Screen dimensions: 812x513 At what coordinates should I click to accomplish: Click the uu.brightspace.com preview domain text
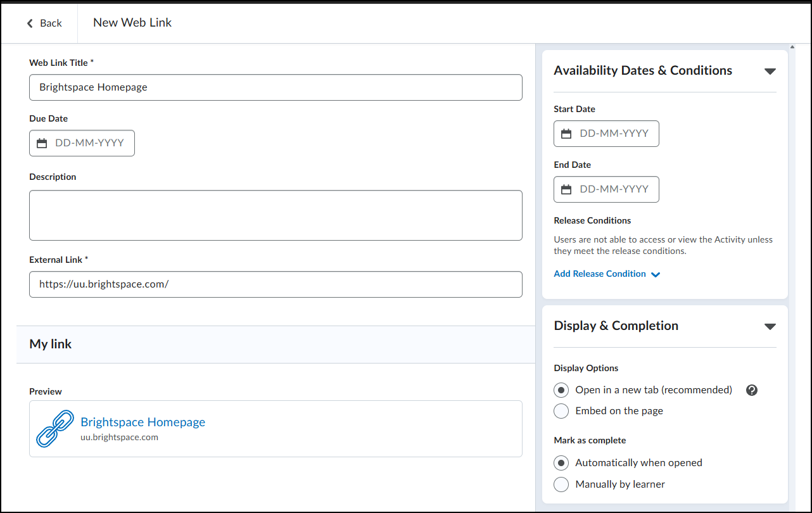click(x=120, y=438)
